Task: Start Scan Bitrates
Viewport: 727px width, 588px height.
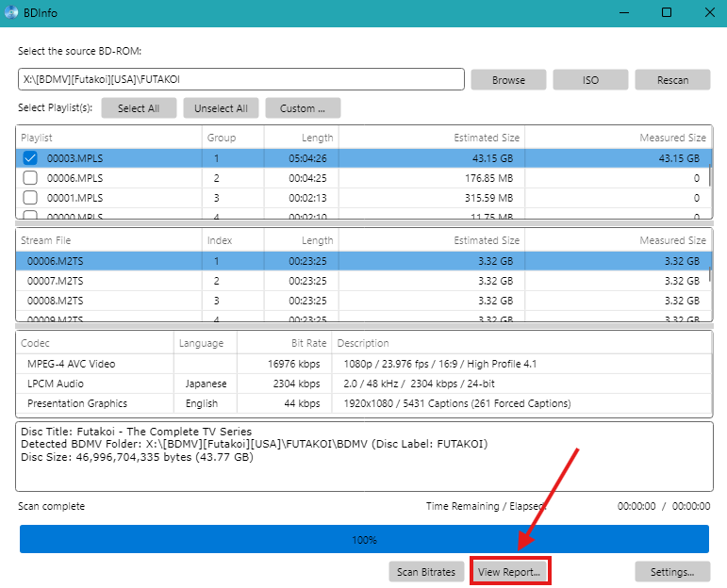Action: point(426,571)
